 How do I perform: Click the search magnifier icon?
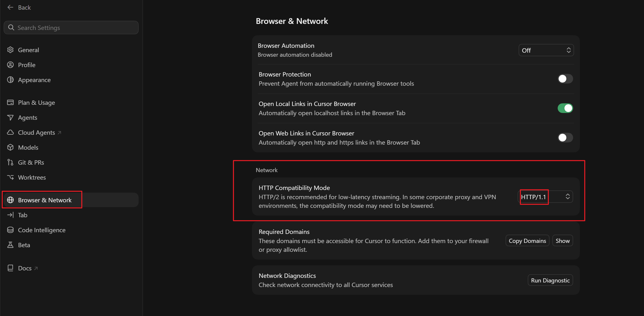(11, 28)
